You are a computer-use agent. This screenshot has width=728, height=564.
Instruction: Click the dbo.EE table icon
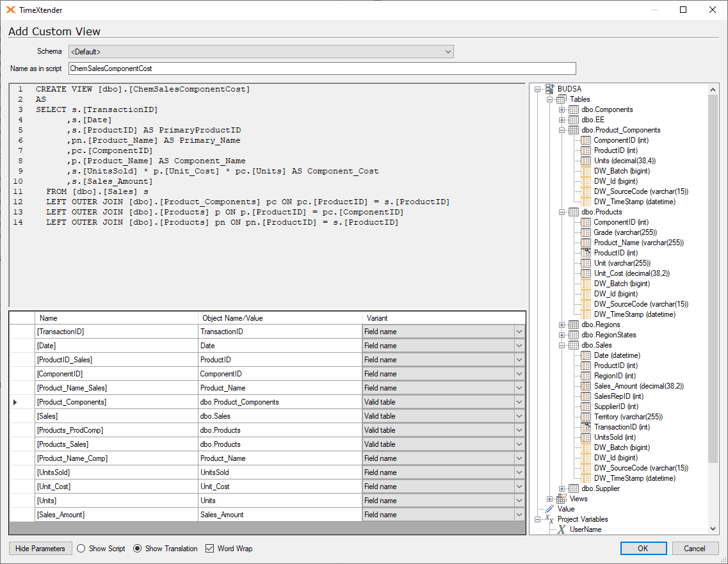click(x=574, y=120)
